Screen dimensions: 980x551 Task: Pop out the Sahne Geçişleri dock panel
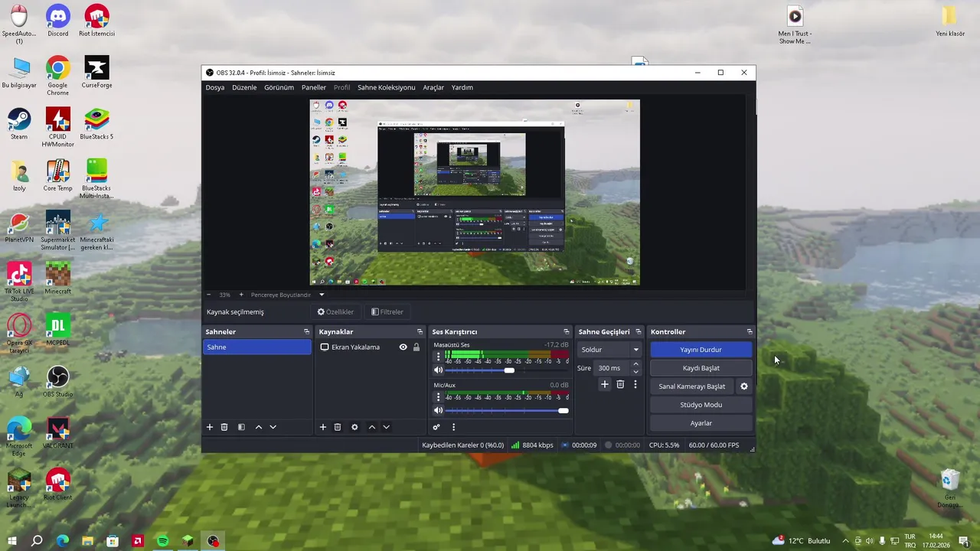pos(639,332)
